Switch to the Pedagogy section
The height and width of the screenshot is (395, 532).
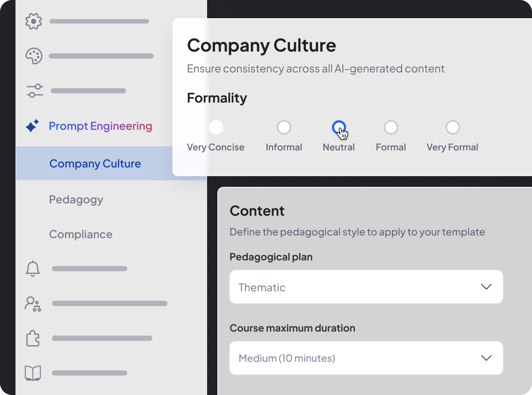76,199
